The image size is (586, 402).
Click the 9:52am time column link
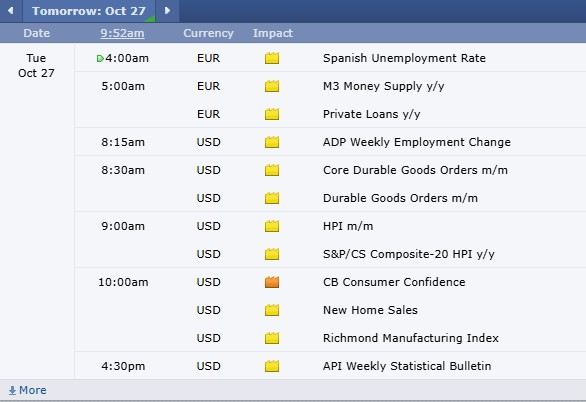[122, 33]
